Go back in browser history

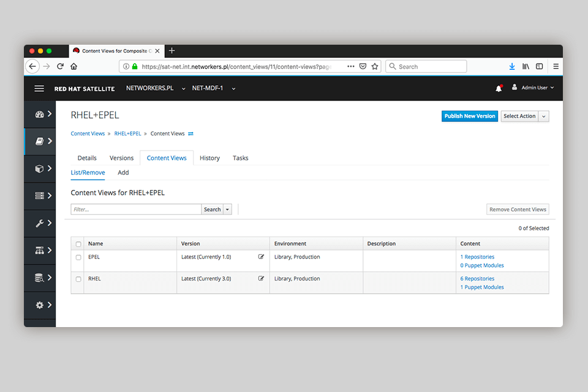pos(32,66)
